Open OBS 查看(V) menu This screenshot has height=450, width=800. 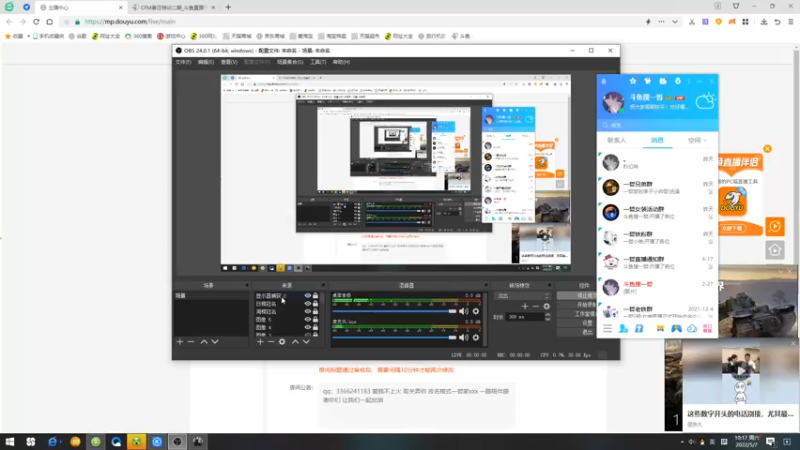[229, 62]
